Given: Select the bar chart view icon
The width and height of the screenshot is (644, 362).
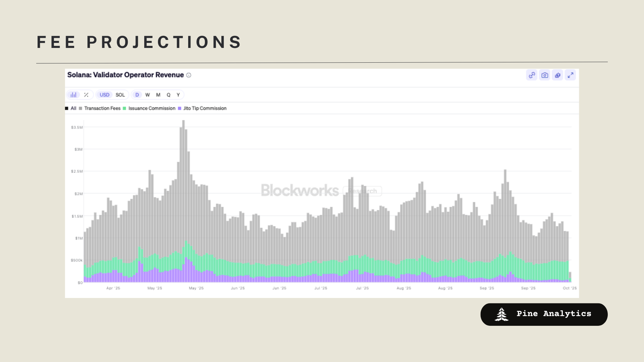Looking at the screenshot, I should coord(73,95).
